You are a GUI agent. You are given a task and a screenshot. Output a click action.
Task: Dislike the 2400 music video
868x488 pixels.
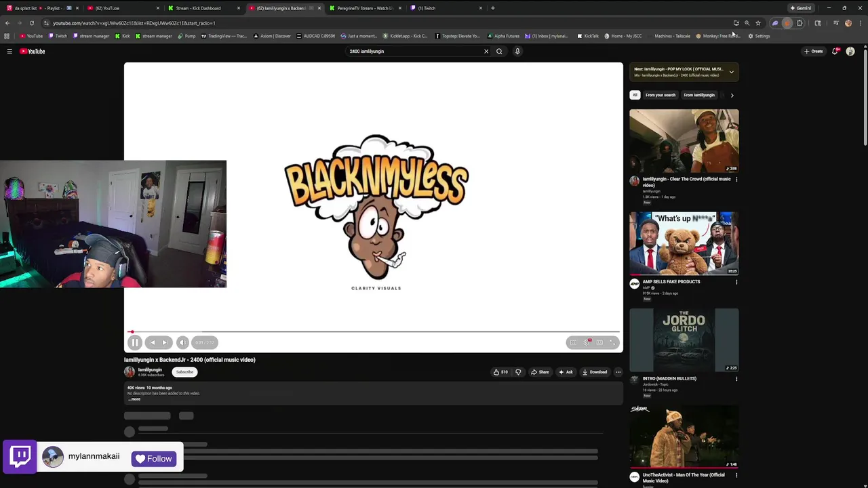pyautogui.click(x=518, y=372)
